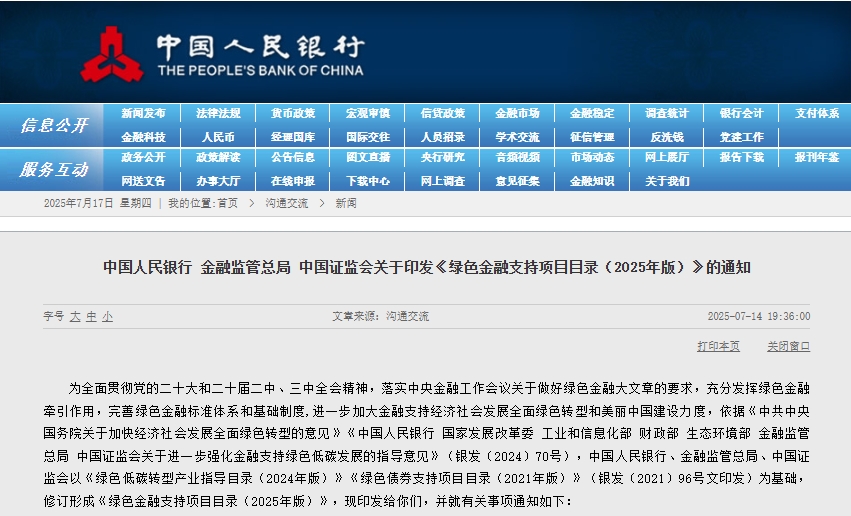Select 征信管理 menu item
Image resolution: width=851 pixels, height=516 pixels.
coord(592,137)
